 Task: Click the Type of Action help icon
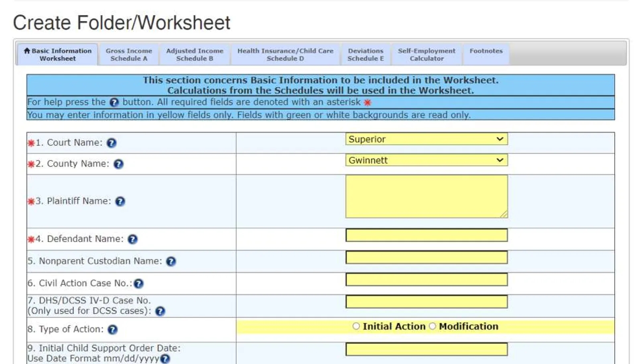coord(113,329)
